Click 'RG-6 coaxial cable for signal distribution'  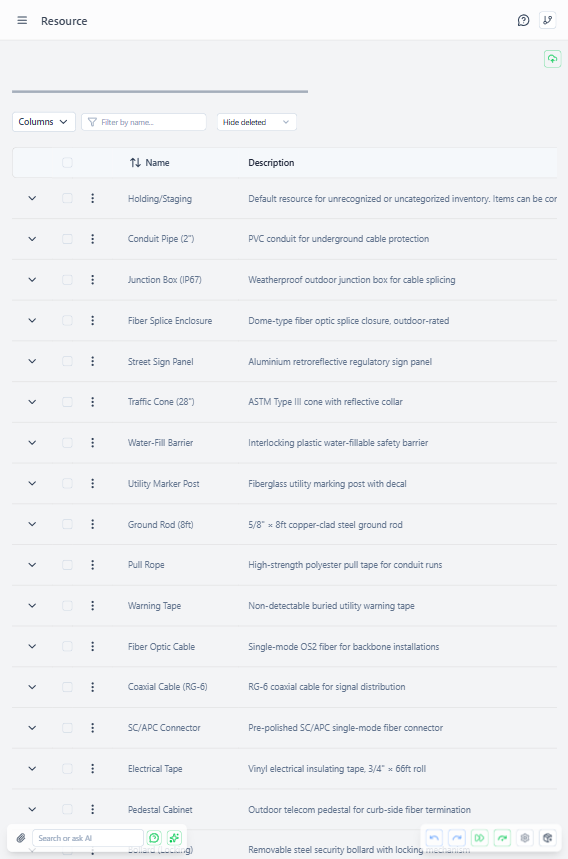(x=326, y=687)
